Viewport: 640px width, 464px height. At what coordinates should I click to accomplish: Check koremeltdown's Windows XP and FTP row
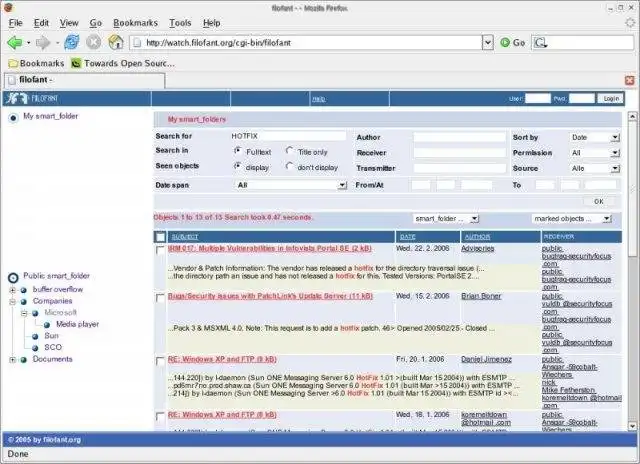pyautogui.click(x=160, y=416)
